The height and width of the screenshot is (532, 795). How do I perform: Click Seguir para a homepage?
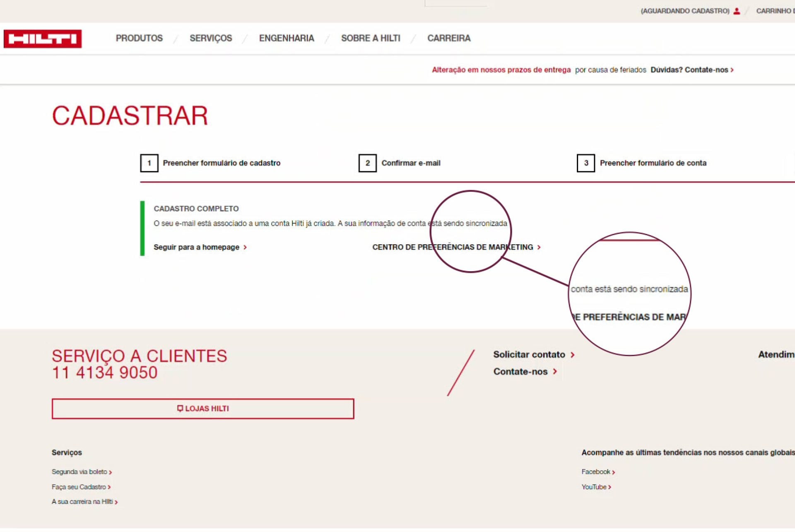point(200,247)
